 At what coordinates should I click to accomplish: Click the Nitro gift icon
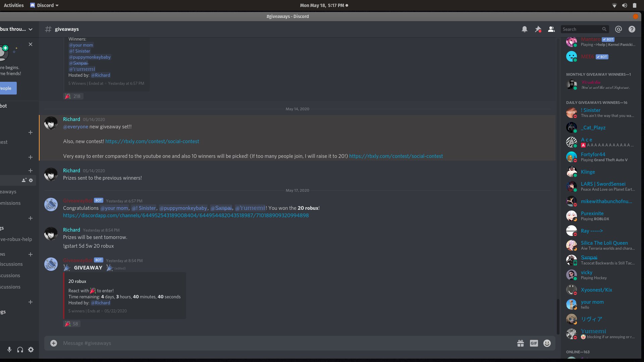point(521,343)
